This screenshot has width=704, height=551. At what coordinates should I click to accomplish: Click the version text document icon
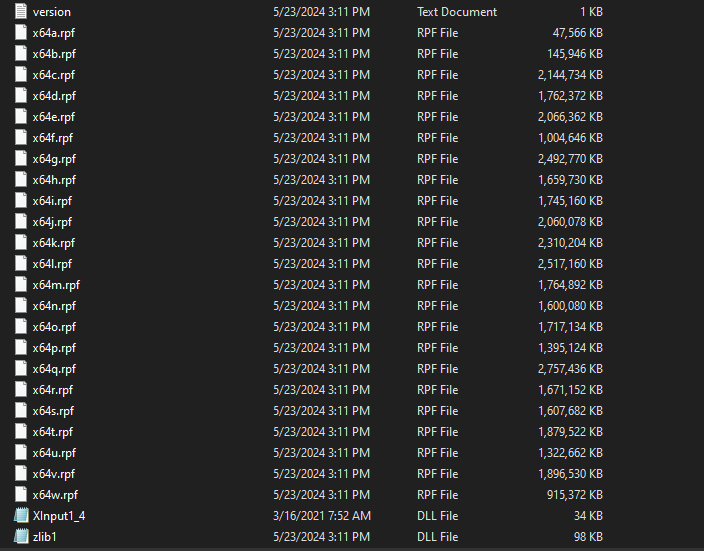(x=22, y=12)
